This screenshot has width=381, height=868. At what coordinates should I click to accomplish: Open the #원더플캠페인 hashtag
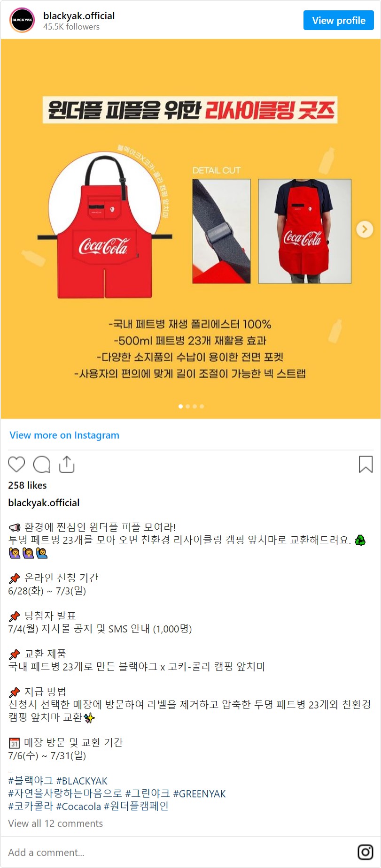(x=136, y=806)
